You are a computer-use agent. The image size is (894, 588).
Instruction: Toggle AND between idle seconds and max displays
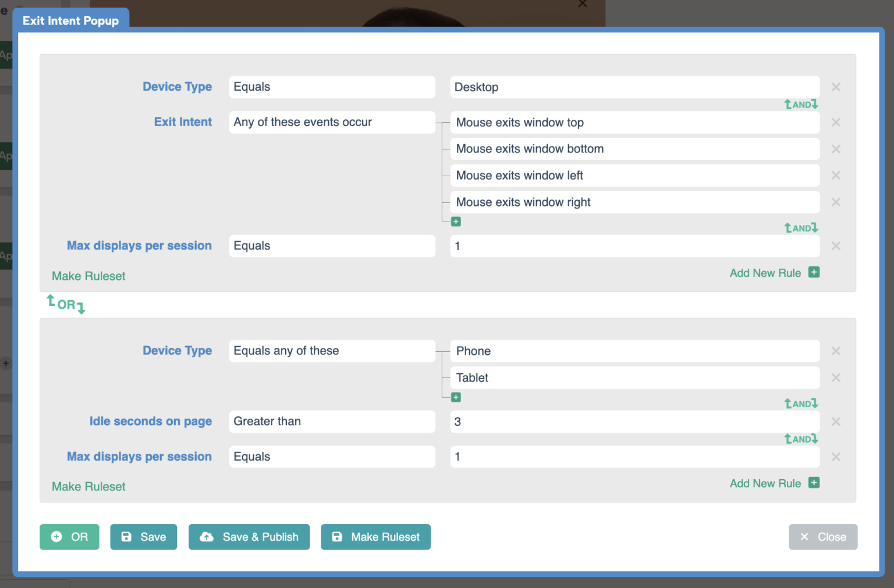[x=801, y=439]
